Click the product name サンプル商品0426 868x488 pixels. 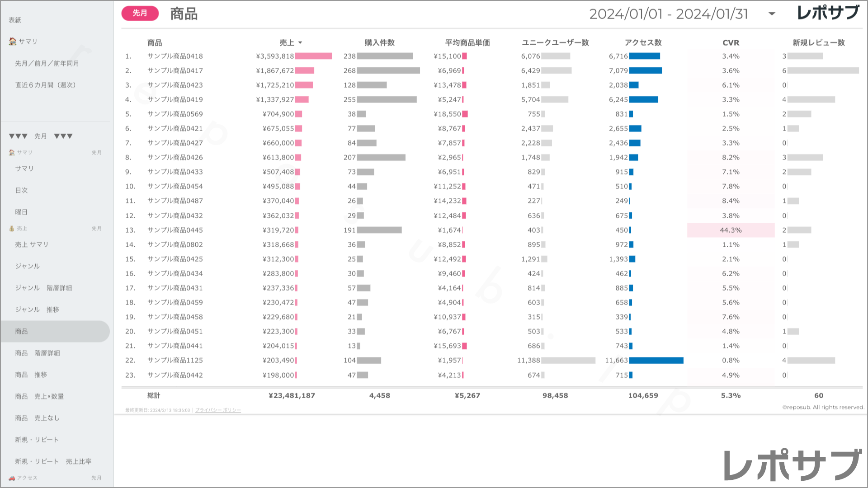[x=175, y=157]
